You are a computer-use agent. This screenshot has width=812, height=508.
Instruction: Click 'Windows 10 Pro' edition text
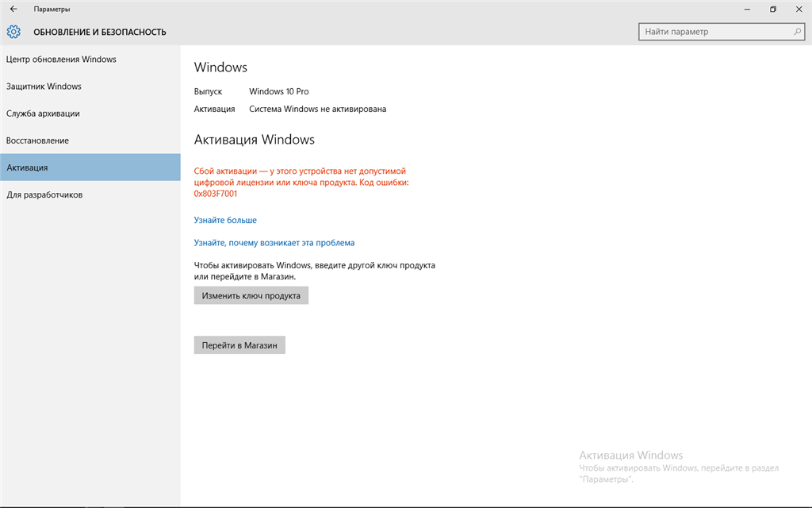tap(278, 91)
